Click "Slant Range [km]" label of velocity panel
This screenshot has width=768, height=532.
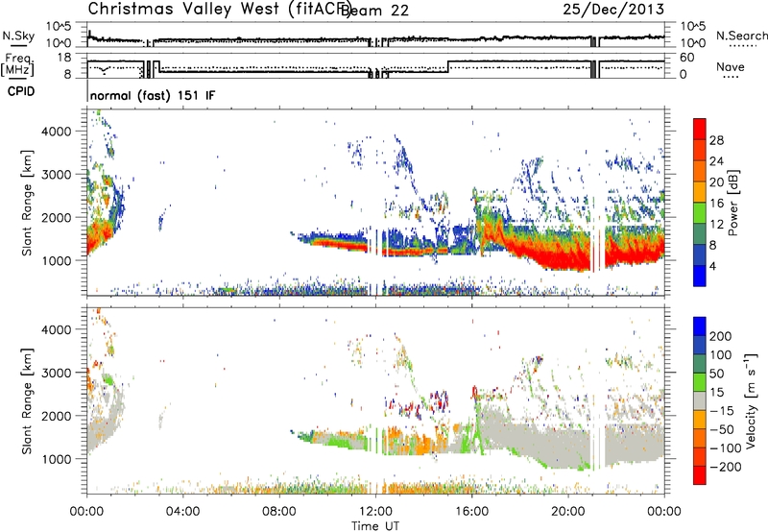(x=27, y=401)
